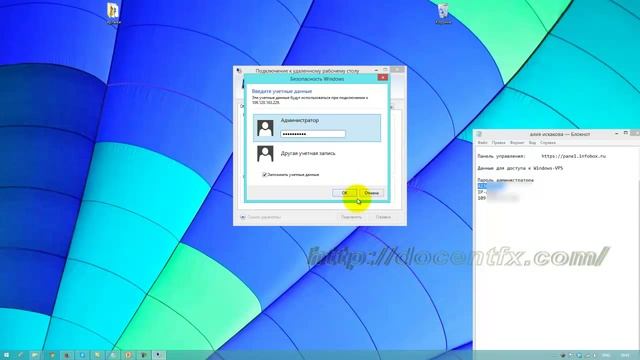Click the https://panel.infobox.ru text in Notepad
Screen dimensions: 640x360
[x=574, y=156]
